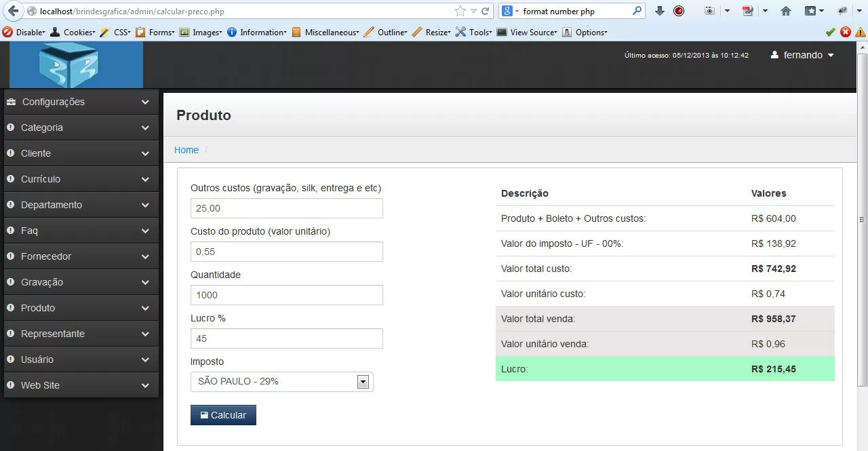The image size is (868, 451).
Task: Follow the Home breadcrumb link
Action: 186,150
